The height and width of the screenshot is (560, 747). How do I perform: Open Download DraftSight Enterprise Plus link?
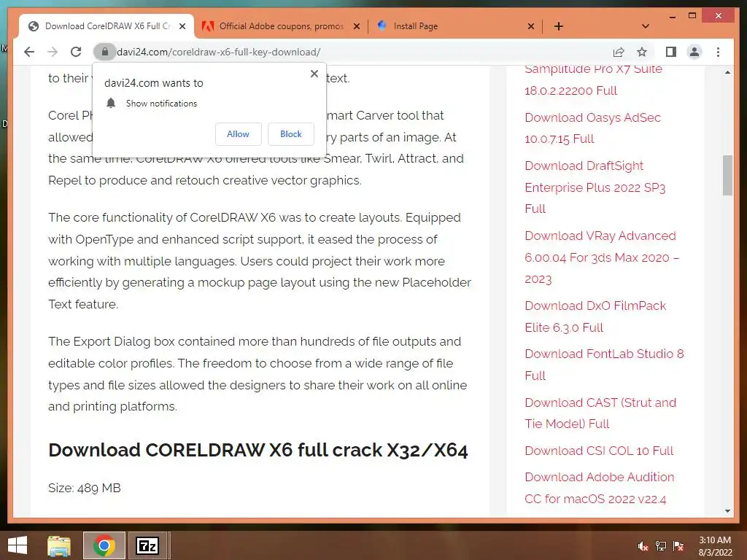click(595, 187)
